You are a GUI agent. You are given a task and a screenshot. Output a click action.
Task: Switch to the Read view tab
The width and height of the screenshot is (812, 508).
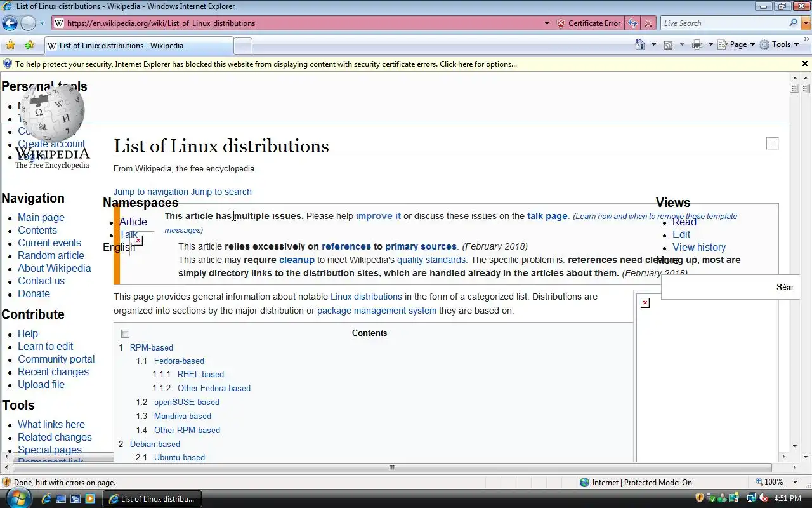[x=684, y=222]
